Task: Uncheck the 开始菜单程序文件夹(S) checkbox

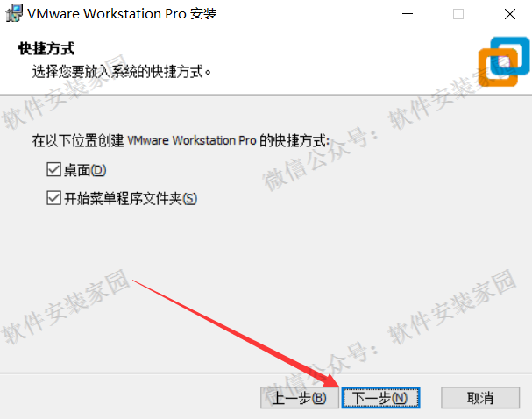Action: [53, 198]
